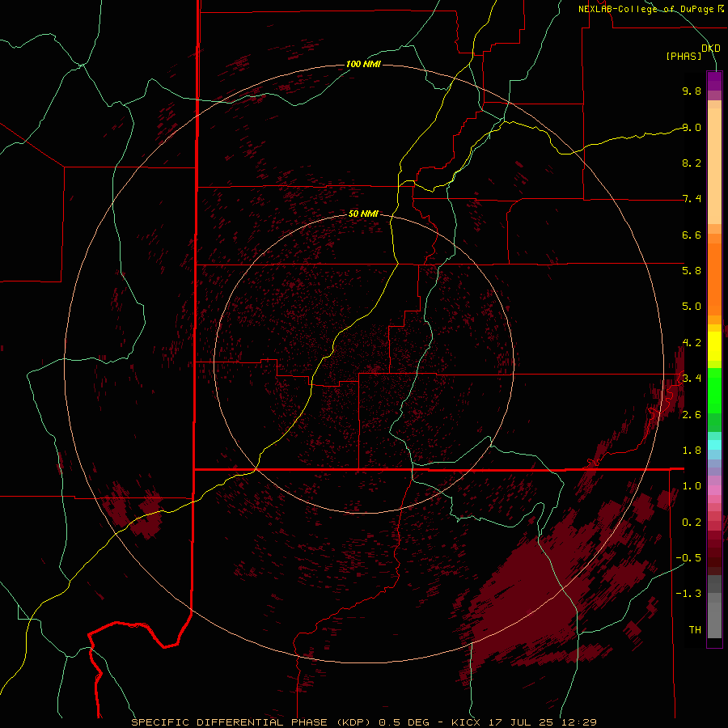
Task: Pick the light peach segment of the color bar
Action: (x=714, y=166)
